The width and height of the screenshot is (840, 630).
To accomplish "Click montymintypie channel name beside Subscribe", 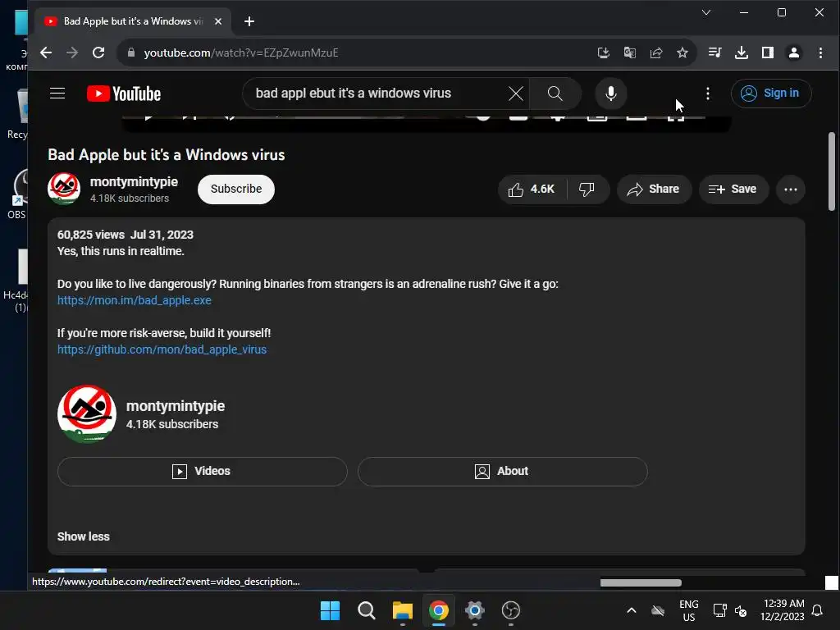I will [x=134, y=181].
